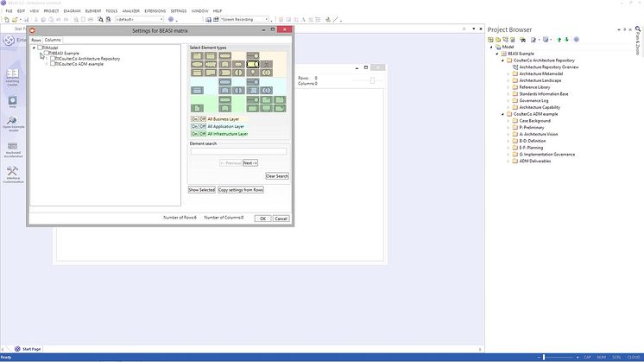The image size is (644, 362).
Task: Click the New Diagram icon in Project Browser toolbar
Action: [x=506, y=40]
